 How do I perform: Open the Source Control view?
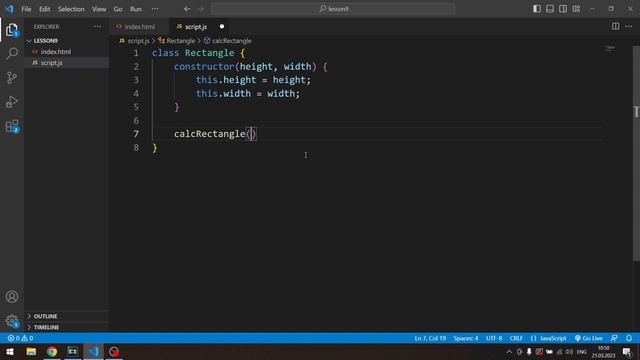coord(12,78)
